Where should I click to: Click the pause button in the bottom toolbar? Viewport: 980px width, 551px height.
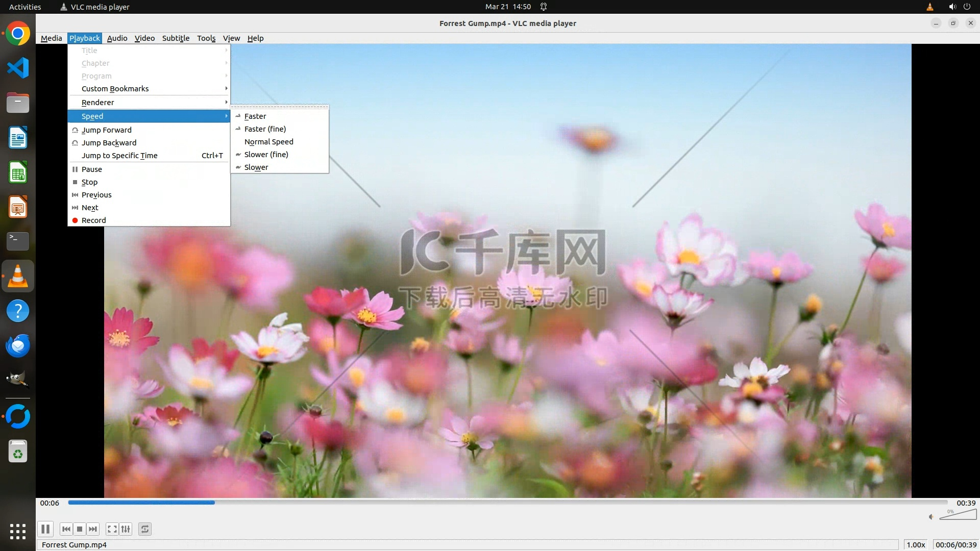[45, 529]
